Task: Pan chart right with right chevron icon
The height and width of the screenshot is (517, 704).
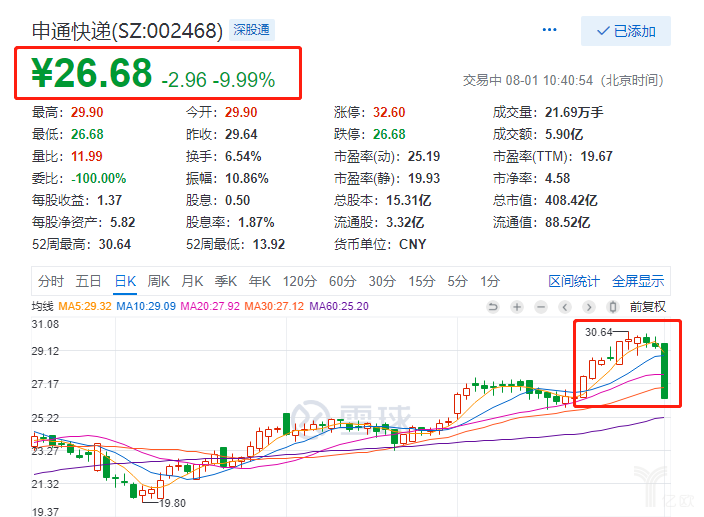Action: [589, 307]
